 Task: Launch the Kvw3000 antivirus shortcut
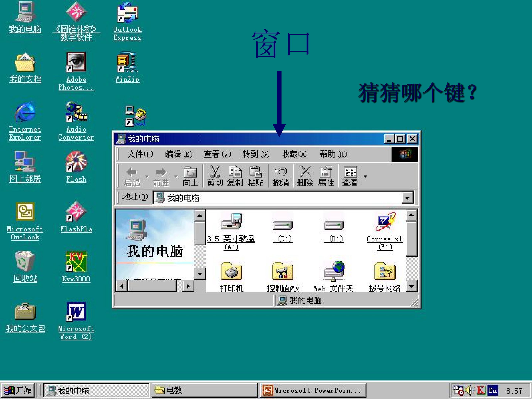[76, 267]
